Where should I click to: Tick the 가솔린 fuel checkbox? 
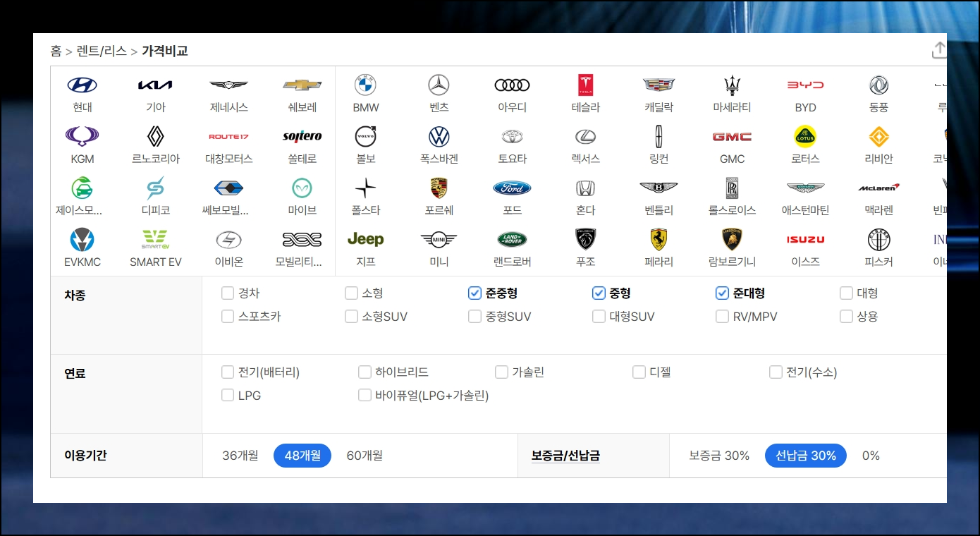pos(501,372)
